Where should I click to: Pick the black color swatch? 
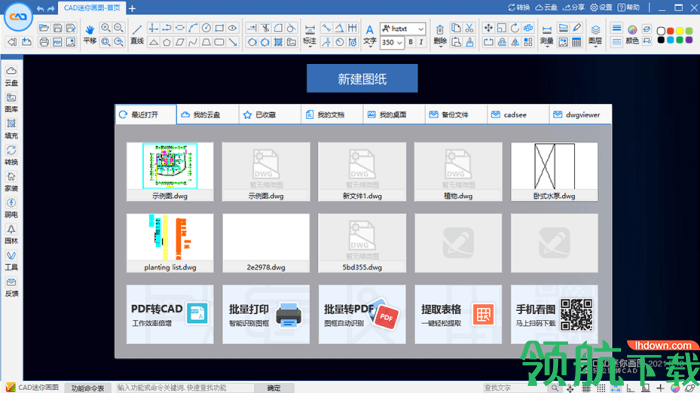tap(661, 40)
